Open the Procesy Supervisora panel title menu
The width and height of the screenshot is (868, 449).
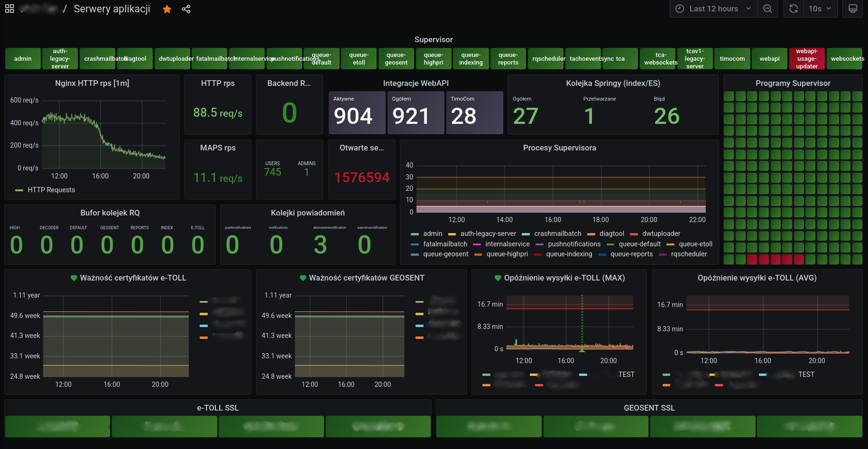pyautogui.click(x=560, y=148)
